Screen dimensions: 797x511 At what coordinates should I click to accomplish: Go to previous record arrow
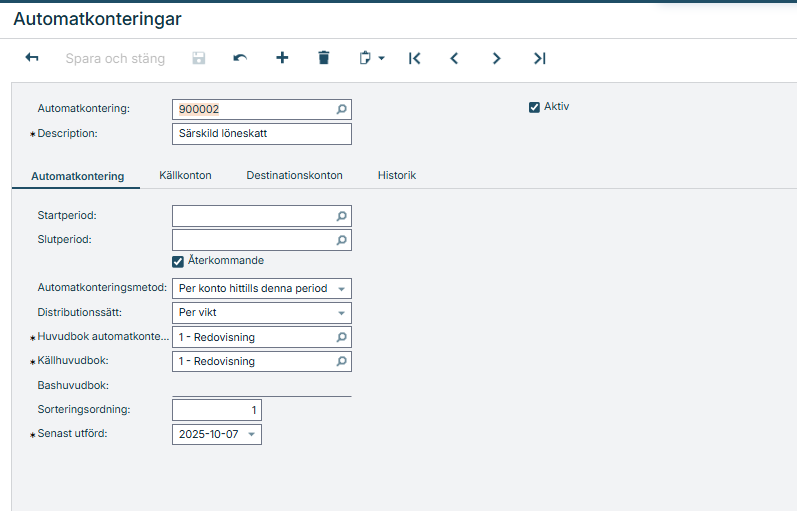click(454, 59)
